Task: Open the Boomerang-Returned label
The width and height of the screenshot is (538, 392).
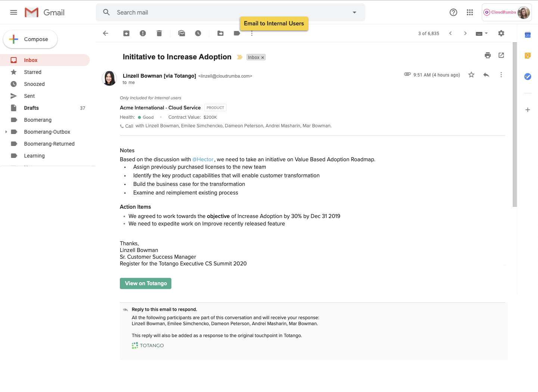Action: (45, 144)
